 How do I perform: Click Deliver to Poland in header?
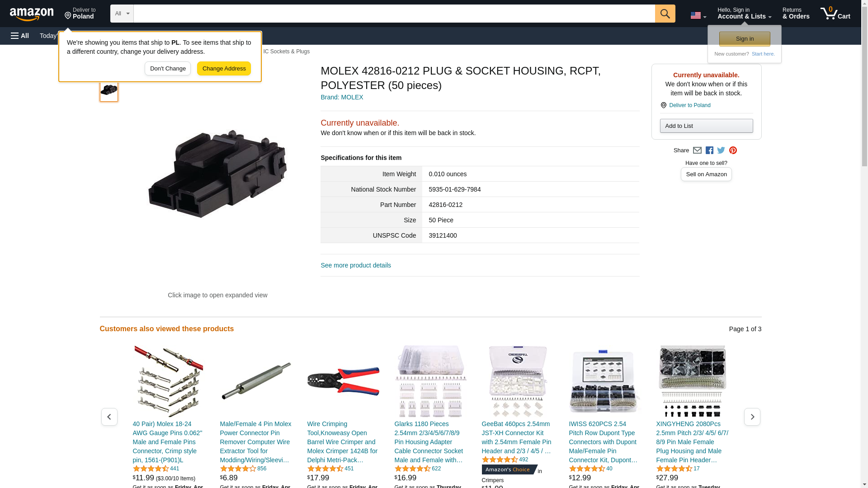tap(80, 14)
